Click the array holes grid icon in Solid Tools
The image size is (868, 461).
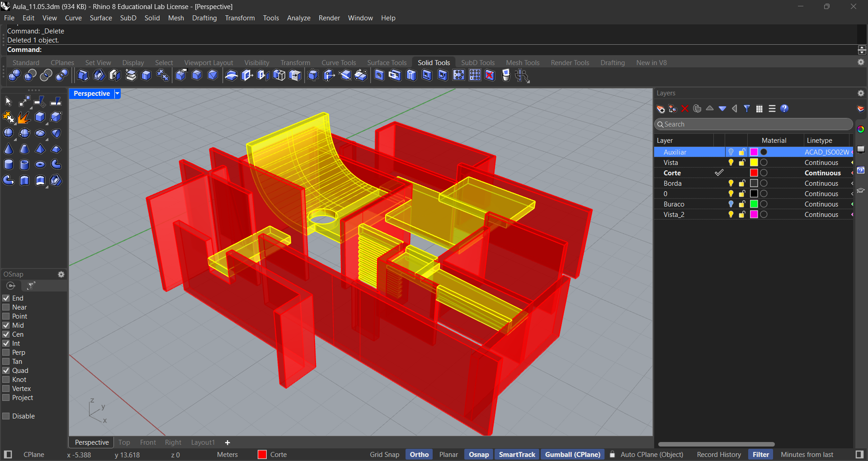(x=475, y=75)
